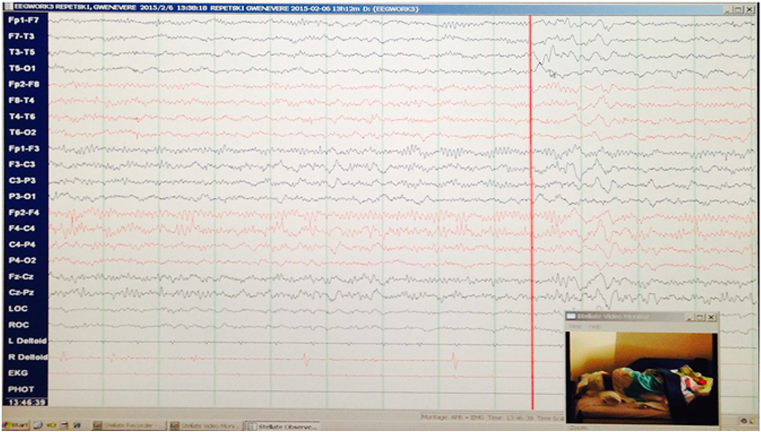Image resolution: width=761 pixels, height=432 pixels.
Task: Select the T3-T5 channel label
Action: (22, 52)
